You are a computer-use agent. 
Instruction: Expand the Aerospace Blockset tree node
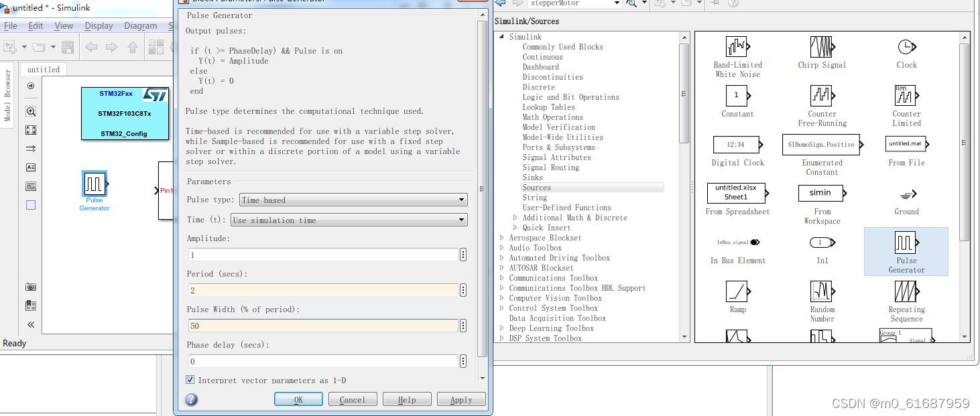point(502,237)
